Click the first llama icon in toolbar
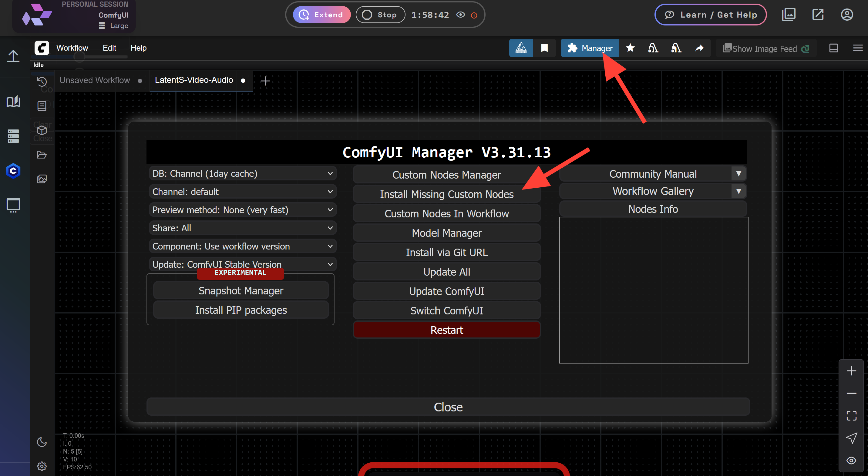Viewport: 868px width, 476px height. tap(653, 48)
